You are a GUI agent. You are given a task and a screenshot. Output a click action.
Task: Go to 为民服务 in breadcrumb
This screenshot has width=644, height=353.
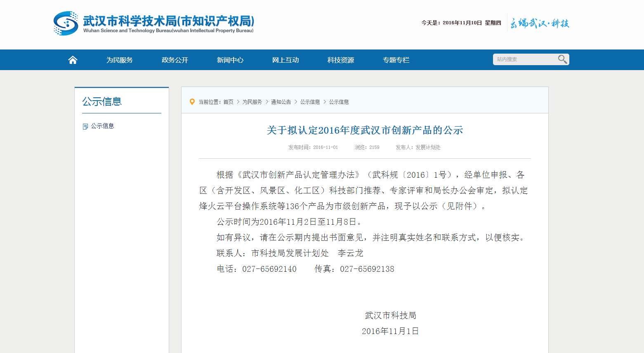(252, 102)
